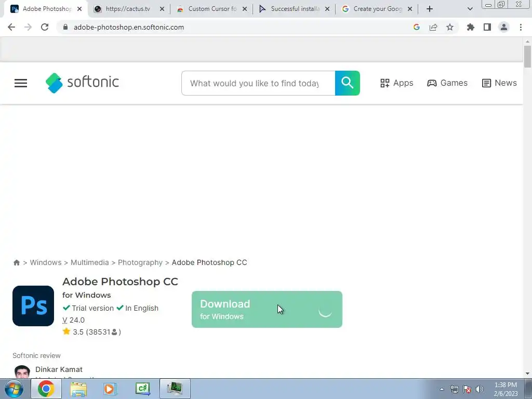532x399 pixels.
Task: Open File Explorer from taskbar
Action: [79, 389]
